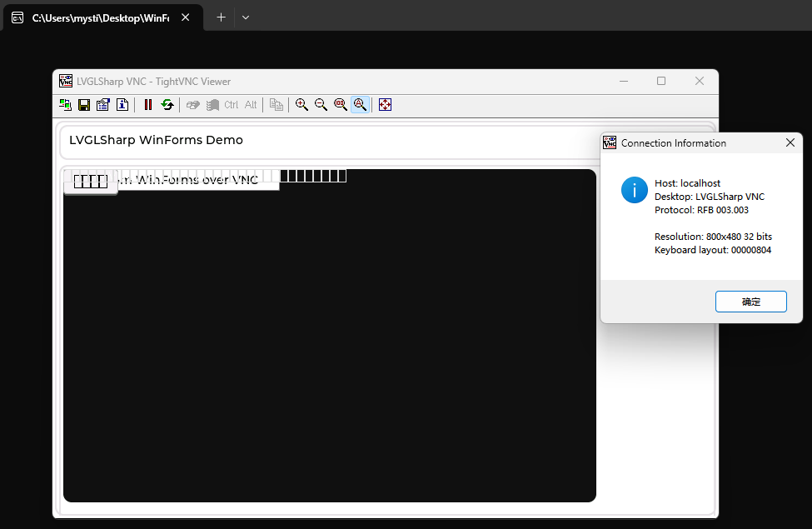Open the connection options dialog
The width and height of the screenshot is (812, 529).
[102, 104]
